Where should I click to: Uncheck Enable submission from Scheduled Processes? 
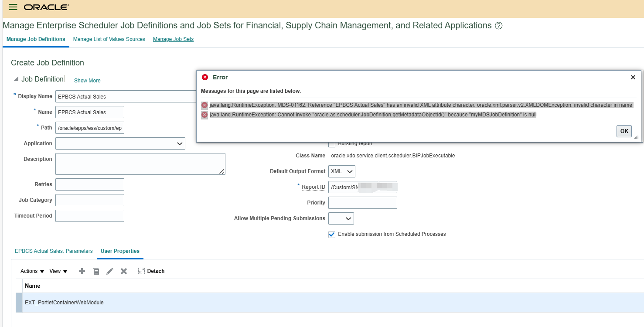(332, 234)
